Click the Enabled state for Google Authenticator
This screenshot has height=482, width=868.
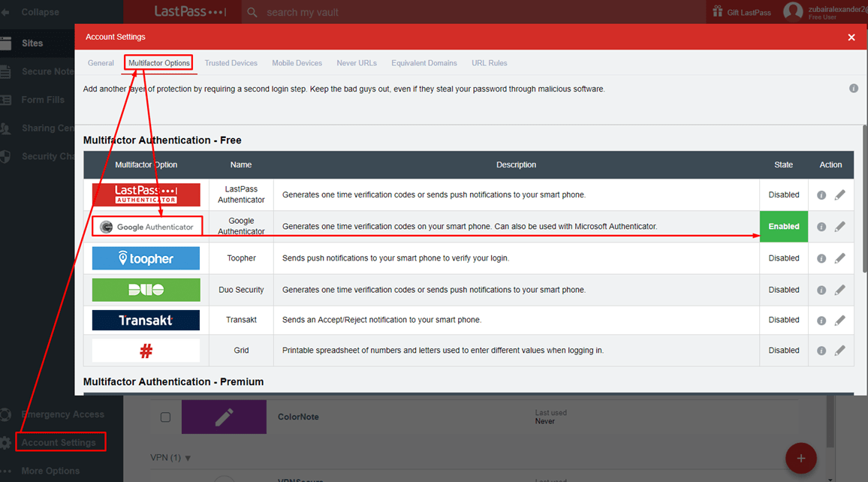783,226
